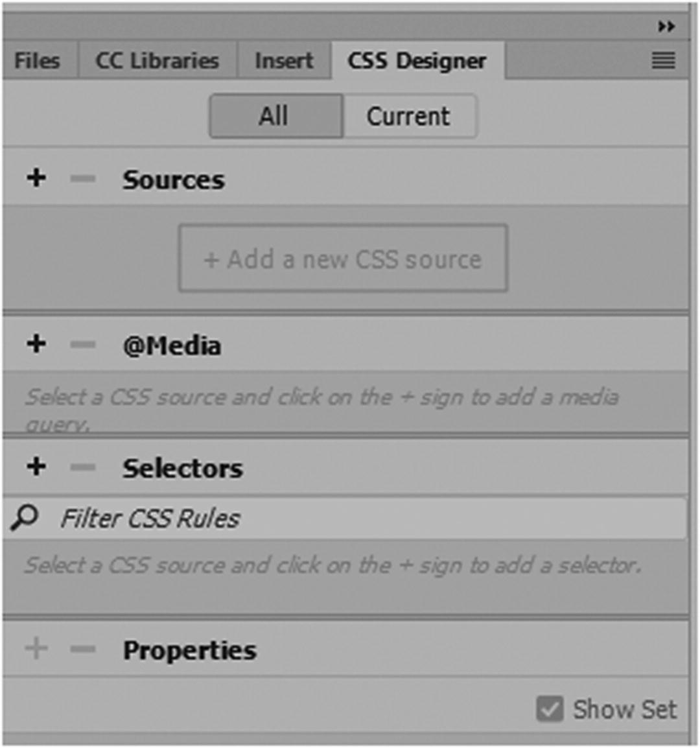Click the minus icon beside Selectors
The image size is (700, 748).
click(x=82, y=467)
